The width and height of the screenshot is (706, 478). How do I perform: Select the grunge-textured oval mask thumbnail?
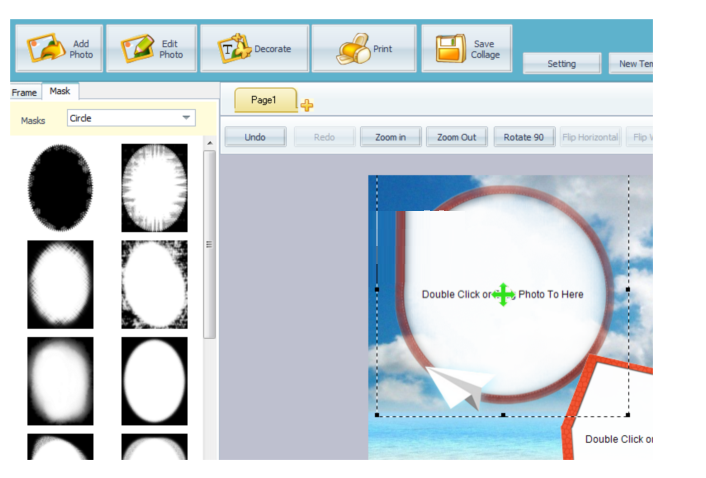point(154,284)
